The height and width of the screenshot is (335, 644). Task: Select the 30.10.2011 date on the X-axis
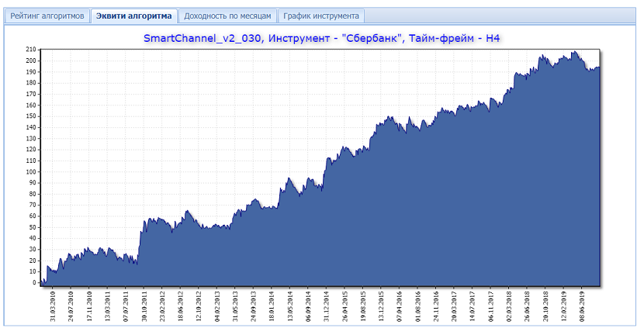tap(145, 306)
